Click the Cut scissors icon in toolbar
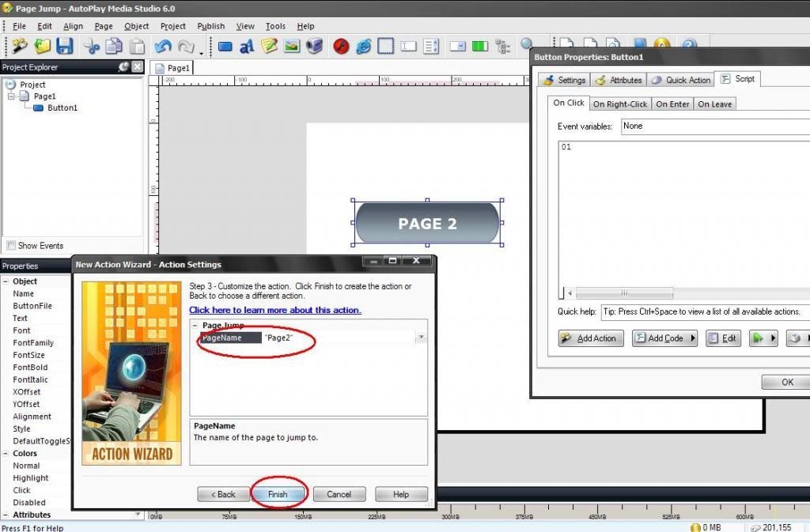This screenshot has height=532, width=810. [x=93, y=46]
